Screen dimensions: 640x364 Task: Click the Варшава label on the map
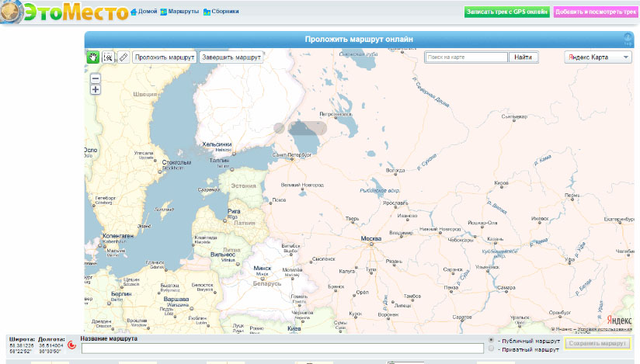click(x=176, y=299)
